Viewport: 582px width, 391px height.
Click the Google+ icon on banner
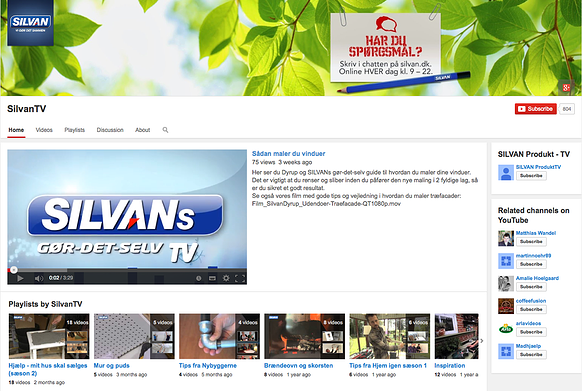566,88
